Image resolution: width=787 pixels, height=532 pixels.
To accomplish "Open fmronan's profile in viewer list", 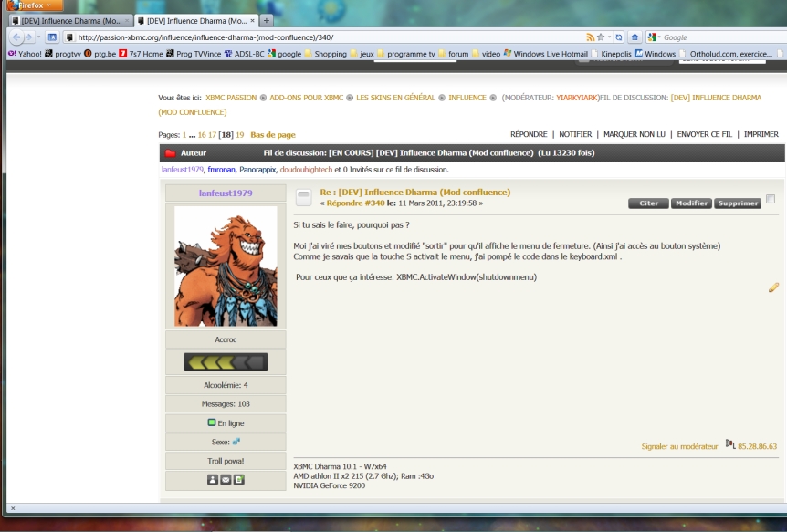I will 221,170.
